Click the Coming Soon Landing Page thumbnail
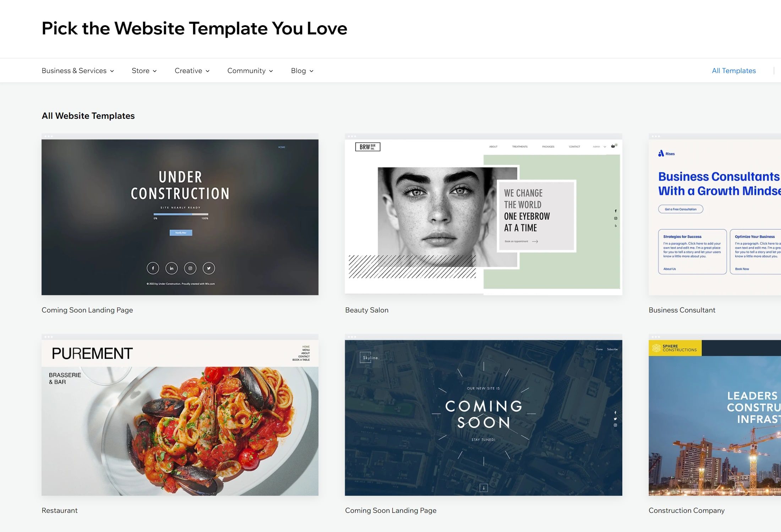 coord(180,216)
